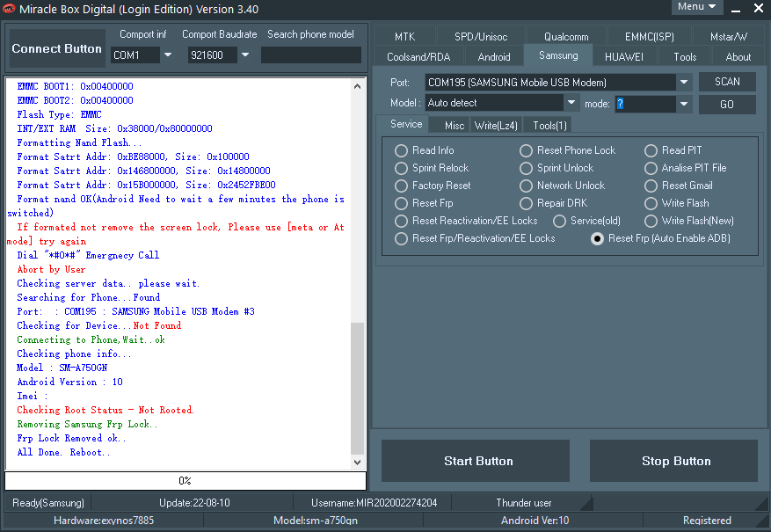The width and height of the screenshot is (771, 532).
Task: Select the Misc sub-tab
Action: pyautogui.click(x=454, y=126)
